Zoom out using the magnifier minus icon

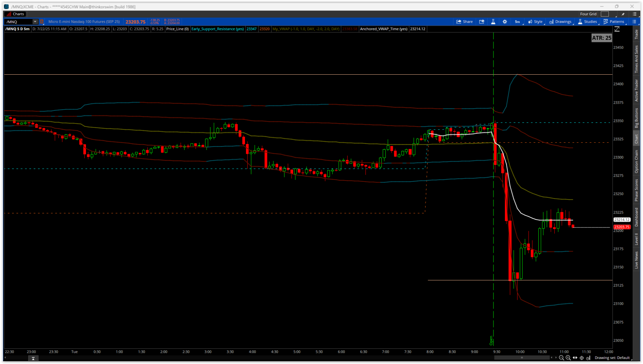[x=561, y=358]
